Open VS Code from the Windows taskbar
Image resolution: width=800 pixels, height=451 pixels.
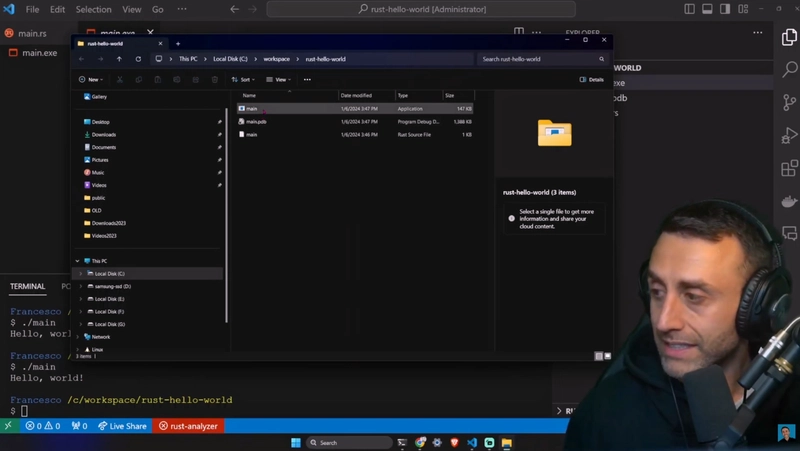tap(472, 442)
